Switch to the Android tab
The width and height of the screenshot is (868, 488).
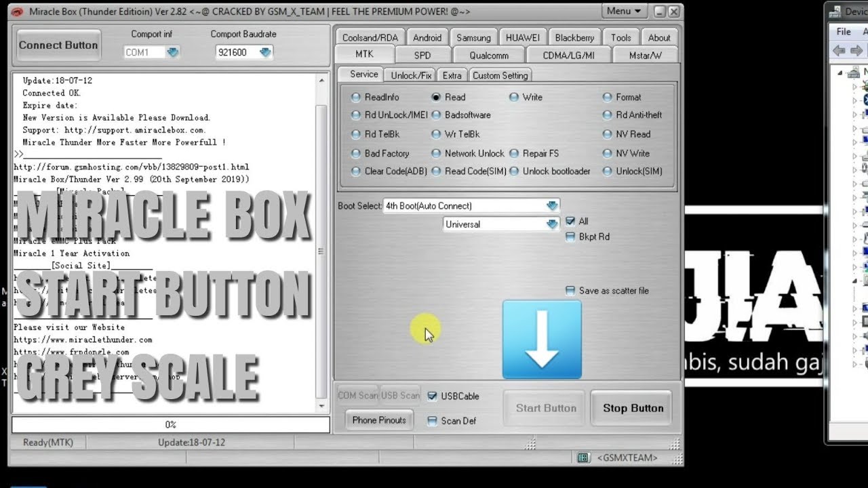(427, 38)
